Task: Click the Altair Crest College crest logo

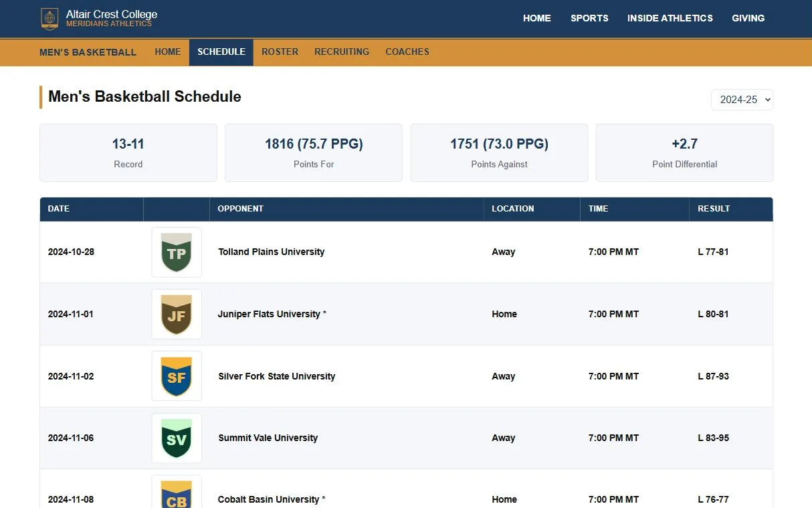Action: (49, 19)
